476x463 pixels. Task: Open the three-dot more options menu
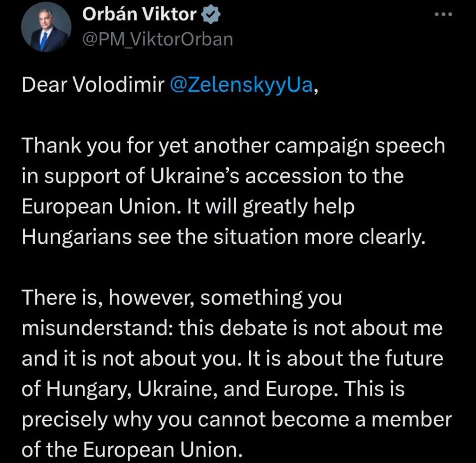[443, 14]
